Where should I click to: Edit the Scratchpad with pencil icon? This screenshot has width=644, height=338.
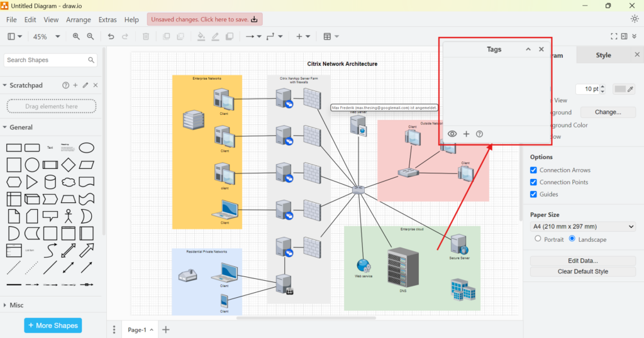(x=86, y=85)
